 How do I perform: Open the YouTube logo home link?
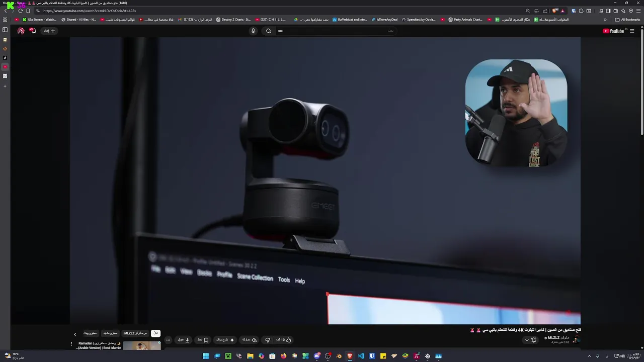coord(613,31)
